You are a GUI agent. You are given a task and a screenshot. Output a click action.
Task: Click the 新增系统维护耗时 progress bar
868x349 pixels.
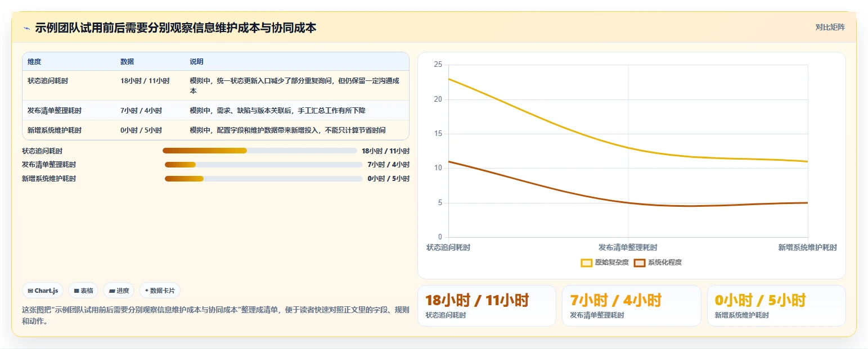[x=264, y=179]
